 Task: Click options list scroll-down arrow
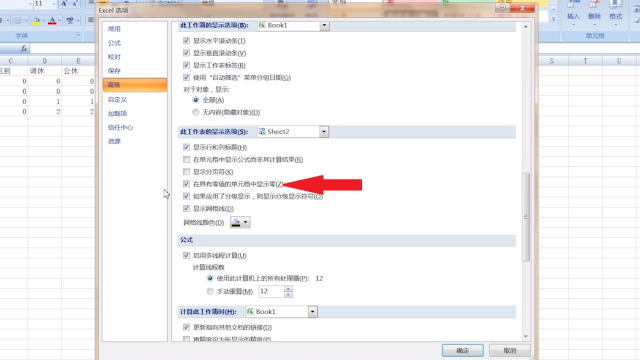[526, 336]
